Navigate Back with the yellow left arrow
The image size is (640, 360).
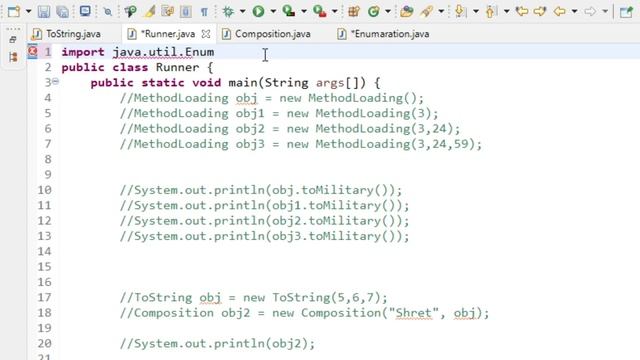pyautogui.click(x=559, y=11)
